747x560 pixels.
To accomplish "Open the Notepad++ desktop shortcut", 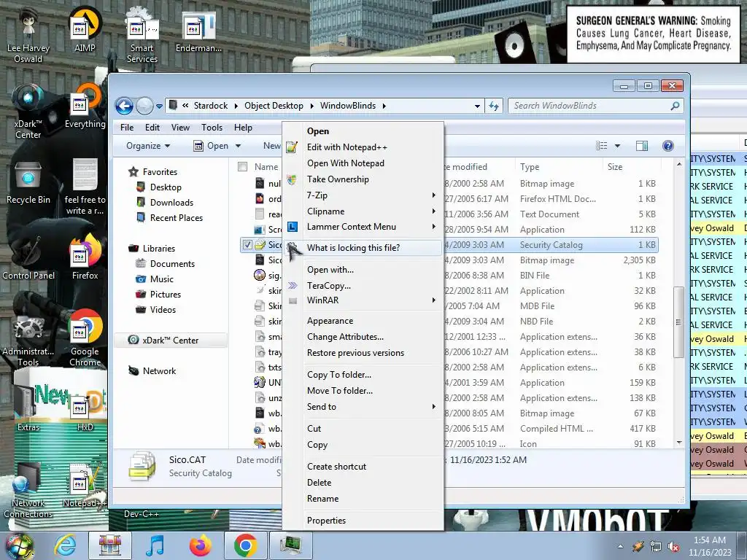I will [x=85, y=486].
